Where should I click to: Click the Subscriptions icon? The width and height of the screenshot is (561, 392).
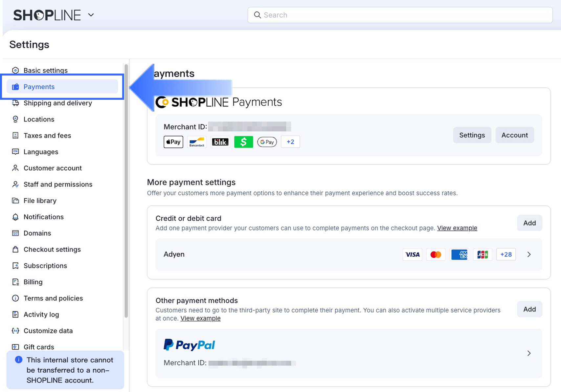click(15, 266)
